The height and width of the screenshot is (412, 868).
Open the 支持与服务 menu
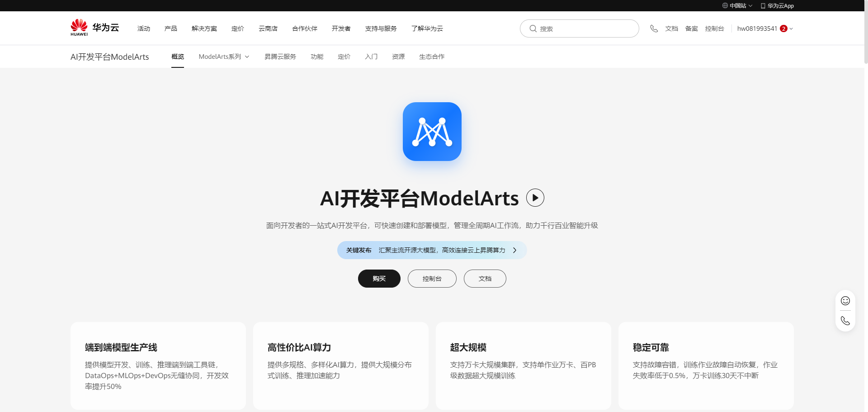[x=381, y=28]
